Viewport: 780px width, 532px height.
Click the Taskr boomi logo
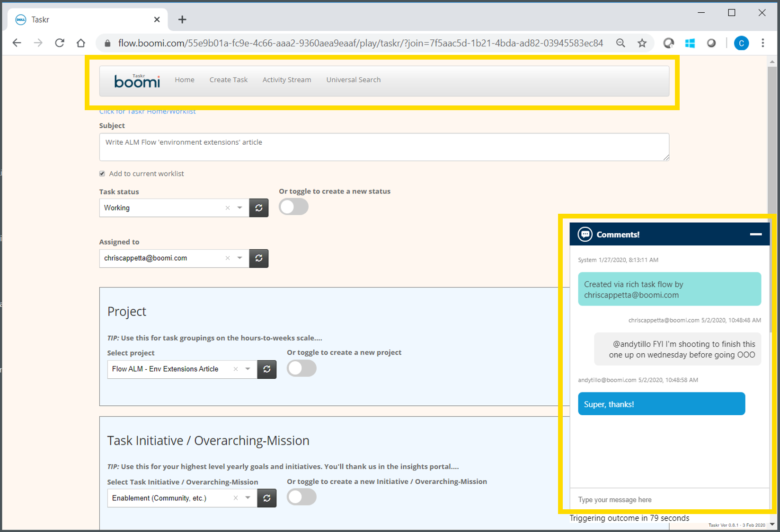tap(137, 81)
